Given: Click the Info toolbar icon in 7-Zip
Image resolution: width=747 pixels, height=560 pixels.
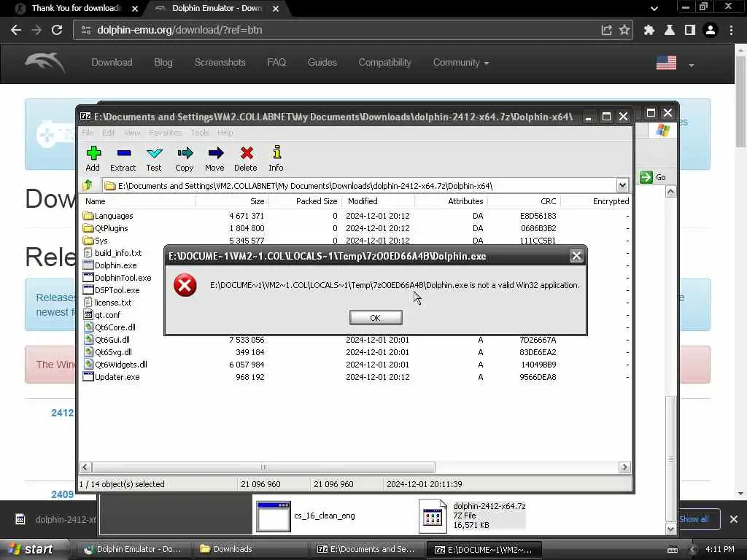Looking at the screenshot, I should [x=276, y=159].
